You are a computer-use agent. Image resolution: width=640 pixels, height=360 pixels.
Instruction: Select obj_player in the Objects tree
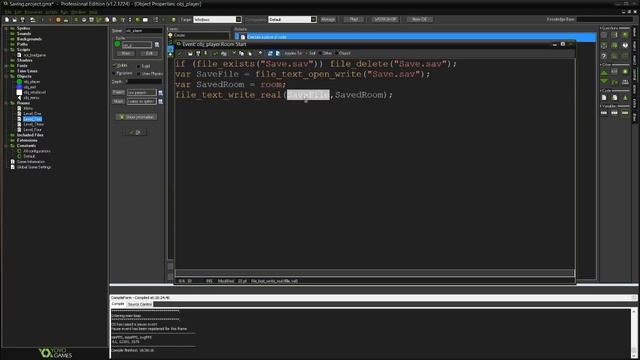tap(32, 82)
